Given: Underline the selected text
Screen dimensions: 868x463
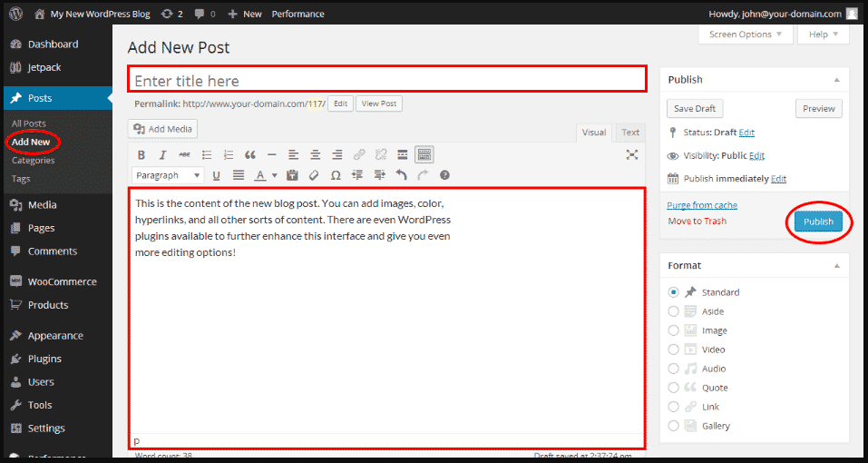Looking at the screenshot, I should click(x=217, y=175).
